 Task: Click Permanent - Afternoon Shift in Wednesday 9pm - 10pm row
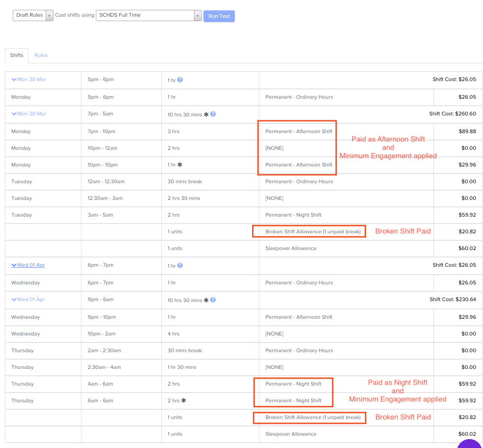click(x=299, y=317)
